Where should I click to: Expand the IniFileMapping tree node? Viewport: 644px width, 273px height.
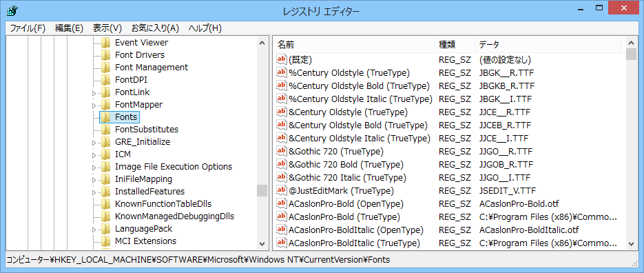click(94, 180)
